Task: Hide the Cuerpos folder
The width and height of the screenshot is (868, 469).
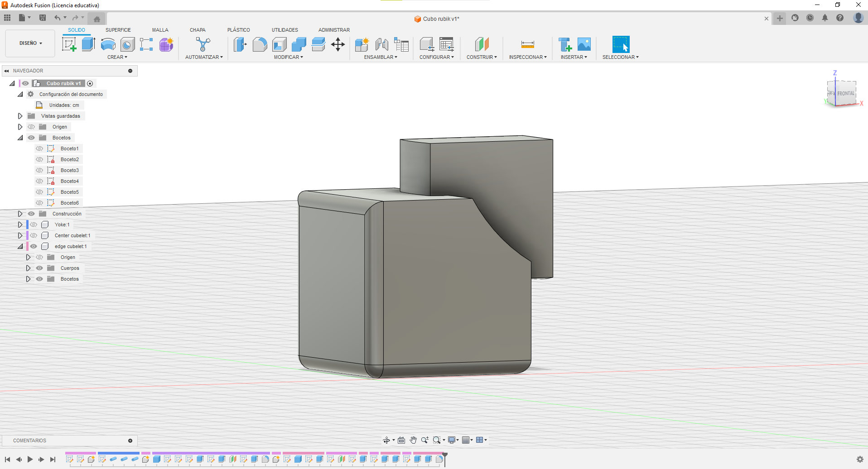Action: pos(39,268)
